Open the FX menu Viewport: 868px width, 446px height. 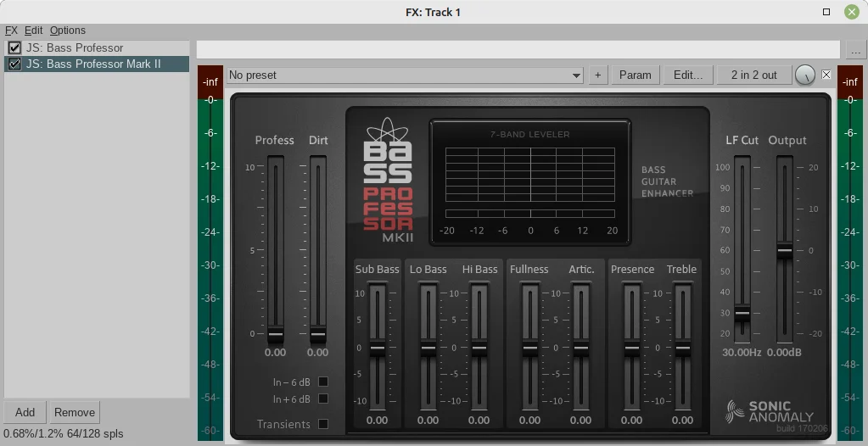pos(11,31)
